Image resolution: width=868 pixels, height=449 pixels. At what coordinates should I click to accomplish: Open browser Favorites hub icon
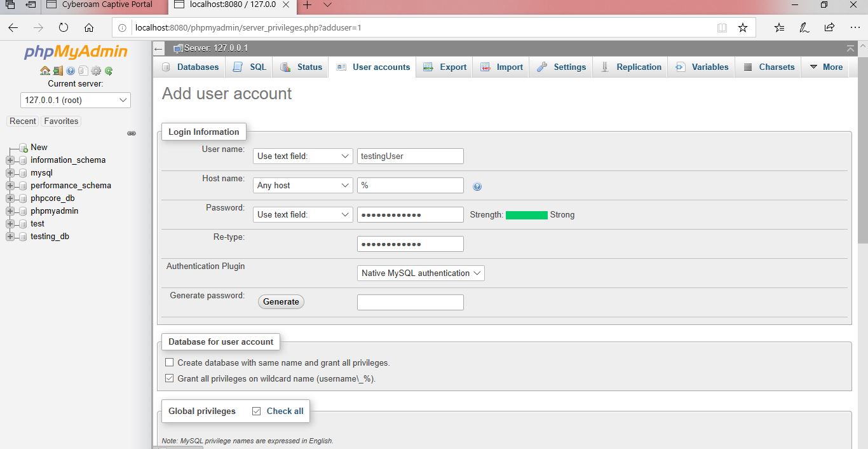(x=780, y=27)
